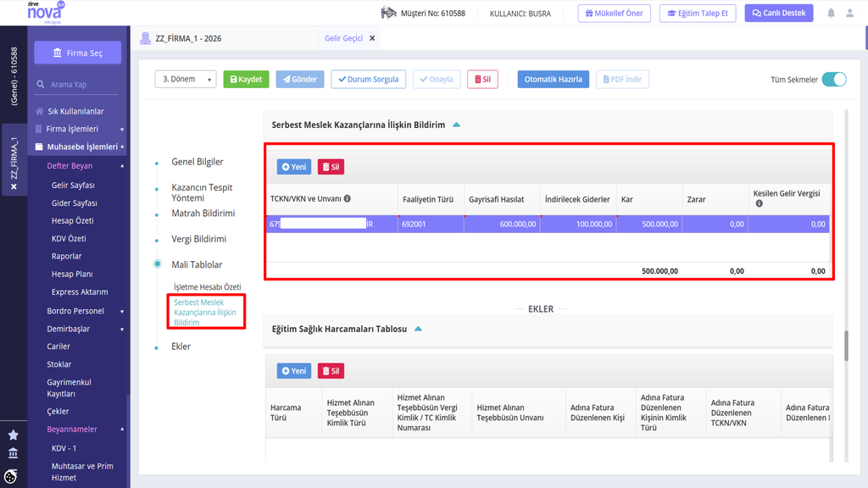The height and width of the screenshot is (488, 868).
Task: Collapse the Eğitim Sağlık Harcamaları Tablosu section arrow
Action: pos(418,330)
